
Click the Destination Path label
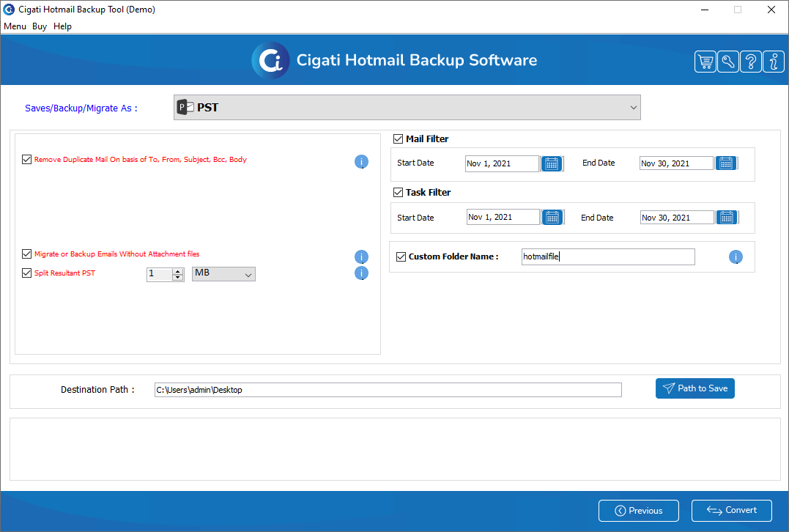[x=97, y=390]
